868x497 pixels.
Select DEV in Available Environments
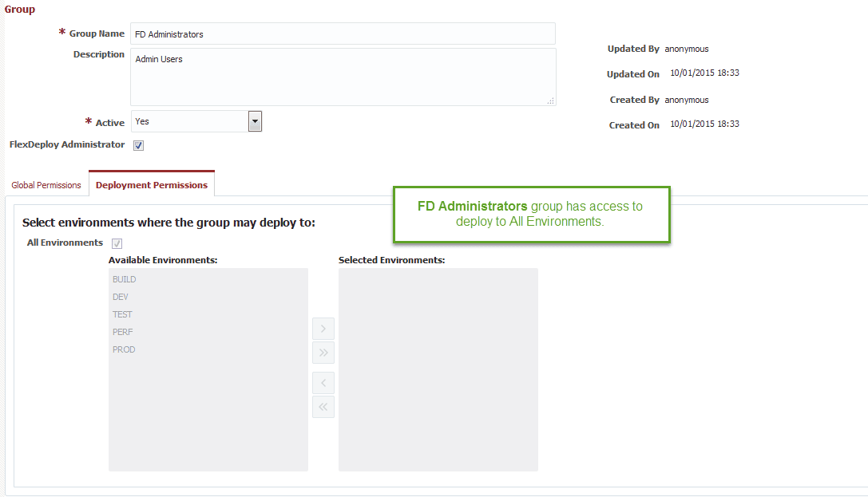tap(121, 297)
